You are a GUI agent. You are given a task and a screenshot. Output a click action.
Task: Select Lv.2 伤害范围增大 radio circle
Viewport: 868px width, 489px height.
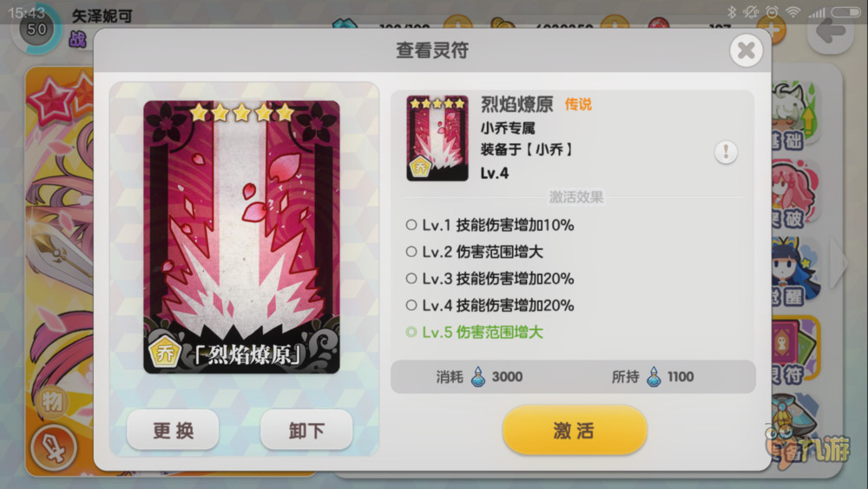[411, 251]
